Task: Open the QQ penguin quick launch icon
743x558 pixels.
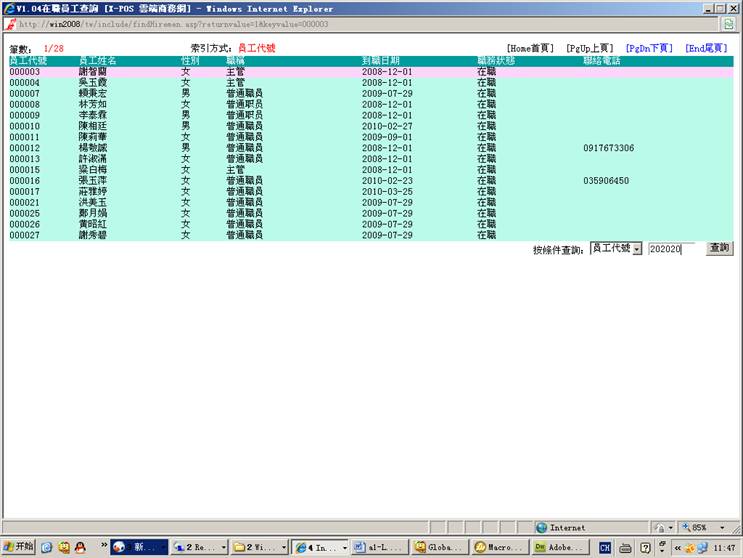Action: (79, 547)
